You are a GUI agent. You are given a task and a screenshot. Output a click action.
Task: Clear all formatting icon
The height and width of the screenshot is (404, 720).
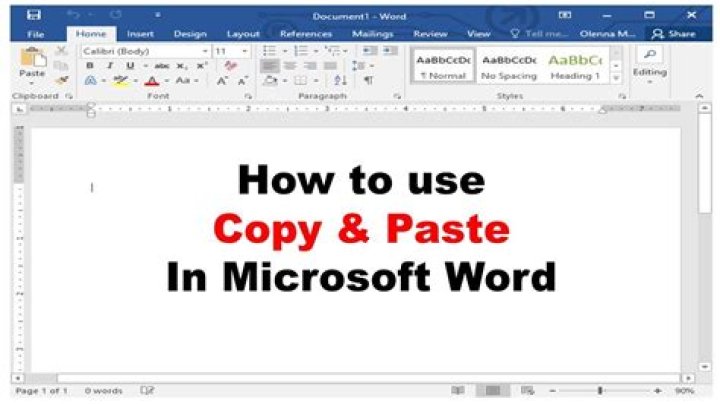point(231,66)
